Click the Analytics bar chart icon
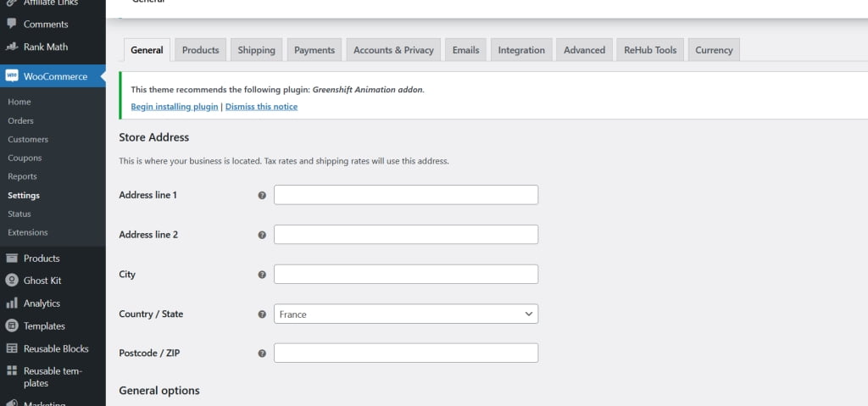The image size is (868, 406). 12,303
